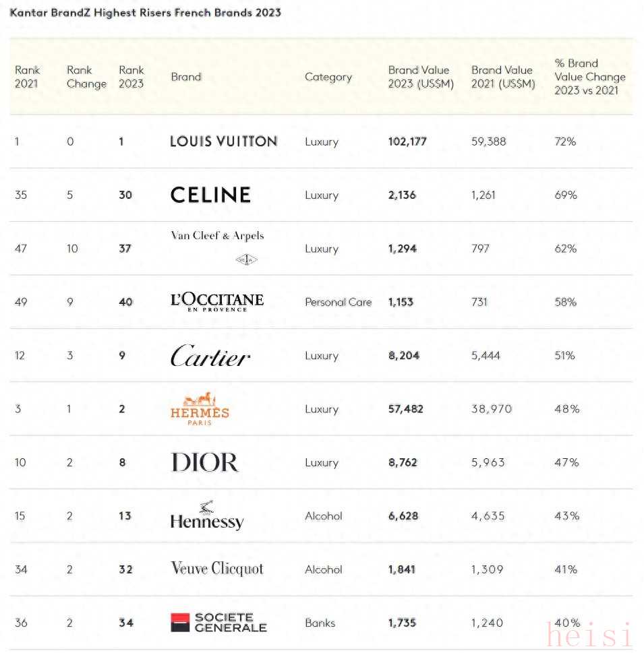The width and height of the screenshot is (644, 655).
Task: Click the Brand Value 2023 column header
Action: (421, 77)
